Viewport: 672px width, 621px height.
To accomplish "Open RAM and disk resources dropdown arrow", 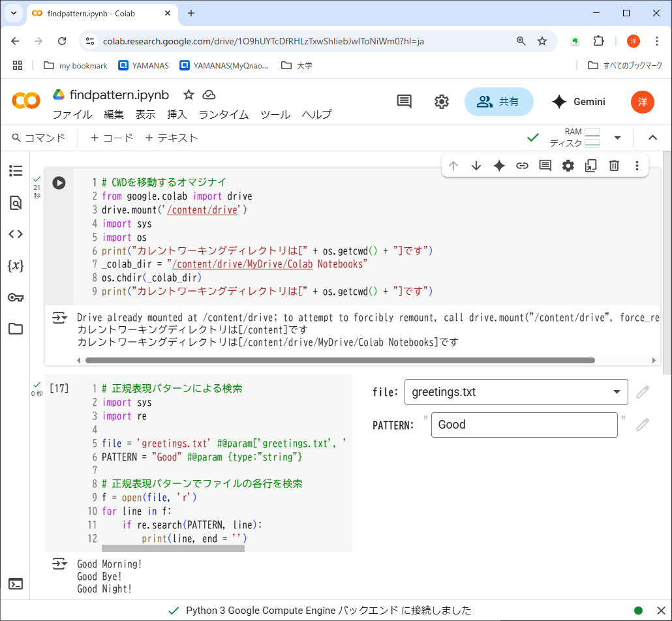I will (x=618, y=138).
